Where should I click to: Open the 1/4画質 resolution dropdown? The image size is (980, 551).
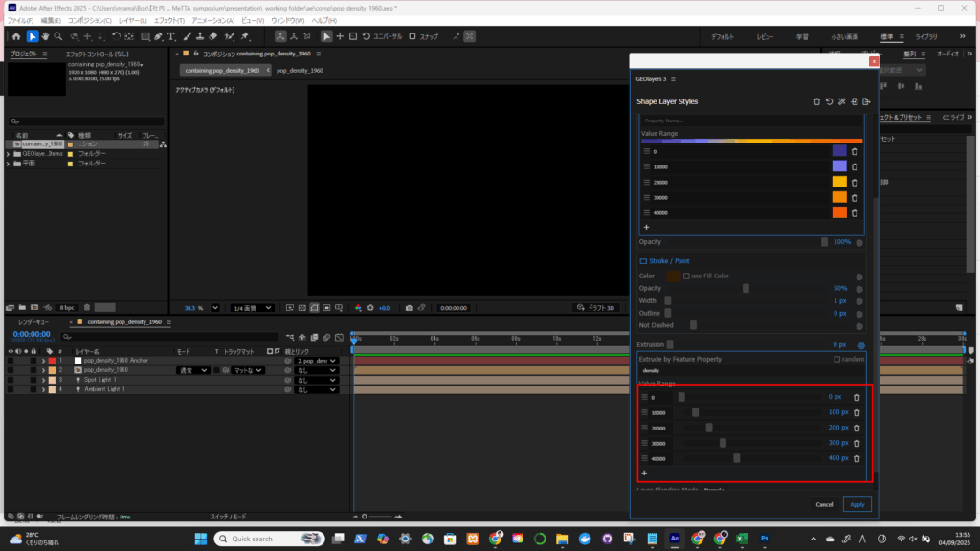tap(254, 308)
